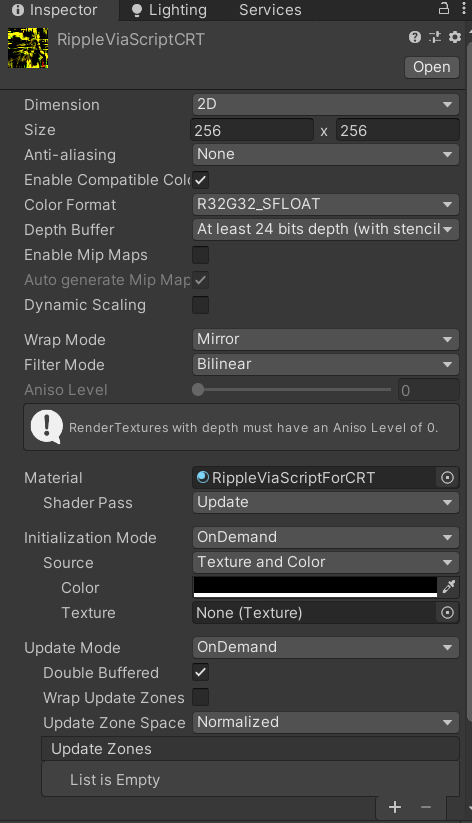The width and height of the screenshot is (472, 823).
Task: Open the Source dropdown
Action: pyautogui.click(x=326, y=562)
